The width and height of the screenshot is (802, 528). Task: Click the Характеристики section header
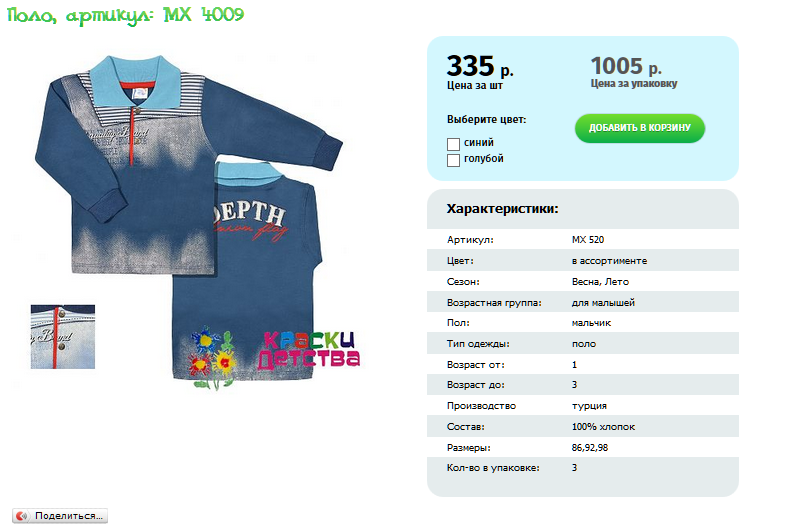click(502, 209)
